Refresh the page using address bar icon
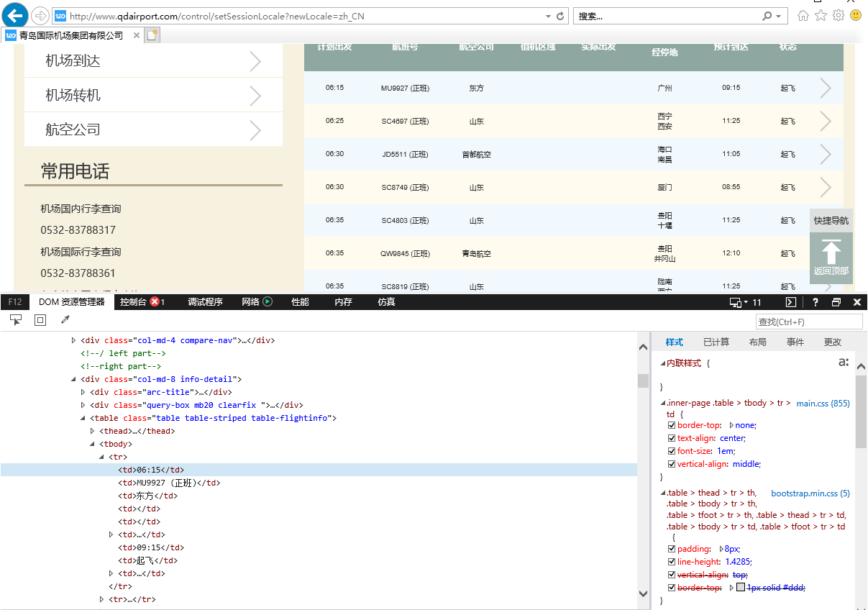This screenshot has width=868, height=610. [x=560, y=16]
